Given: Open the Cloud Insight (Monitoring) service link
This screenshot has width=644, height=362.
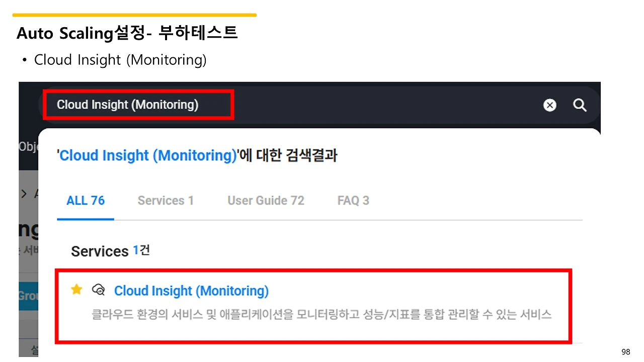Looking at the screenshot, I should pos(191,291).
